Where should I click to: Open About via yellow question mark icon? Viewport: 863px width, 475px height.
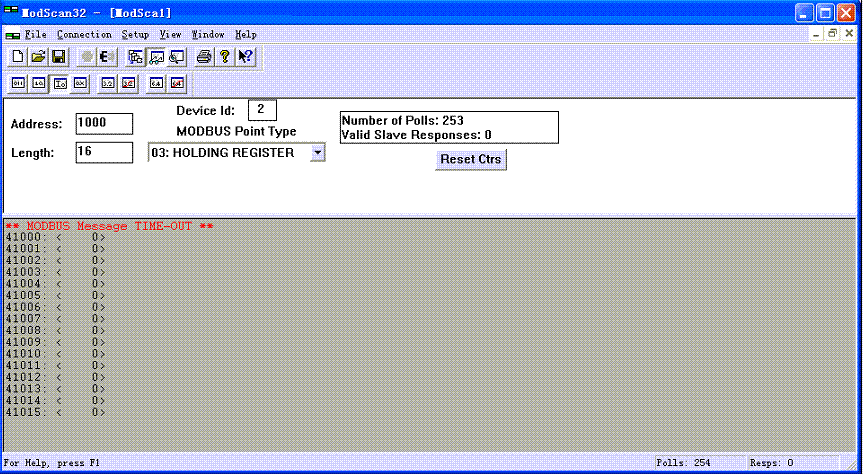click(225, 57)
